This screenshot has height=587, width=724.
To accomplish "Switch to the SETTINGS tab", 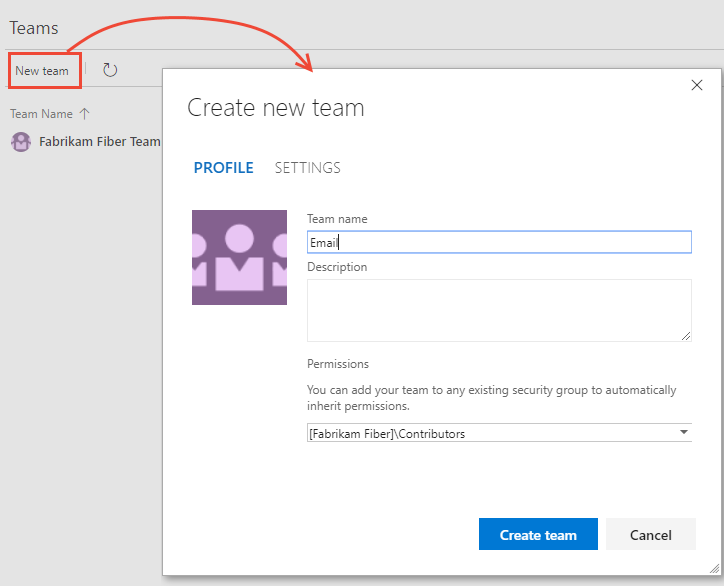I will (x=307, y=168).
